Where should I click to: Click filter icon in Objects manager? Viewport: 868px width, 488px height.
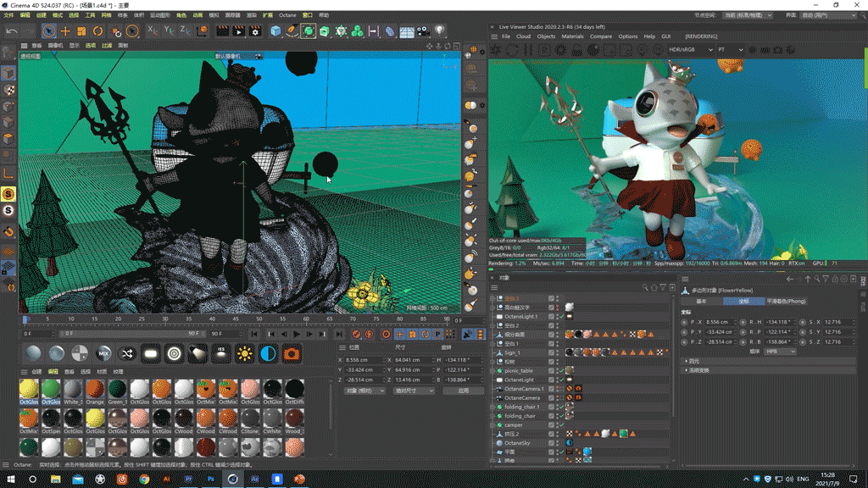(x=663, y=288)
